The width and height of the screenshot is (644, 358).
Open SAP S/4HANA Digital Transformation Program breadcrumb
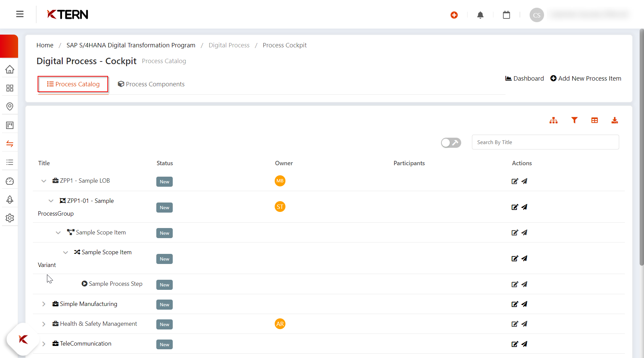click(131, 45)
